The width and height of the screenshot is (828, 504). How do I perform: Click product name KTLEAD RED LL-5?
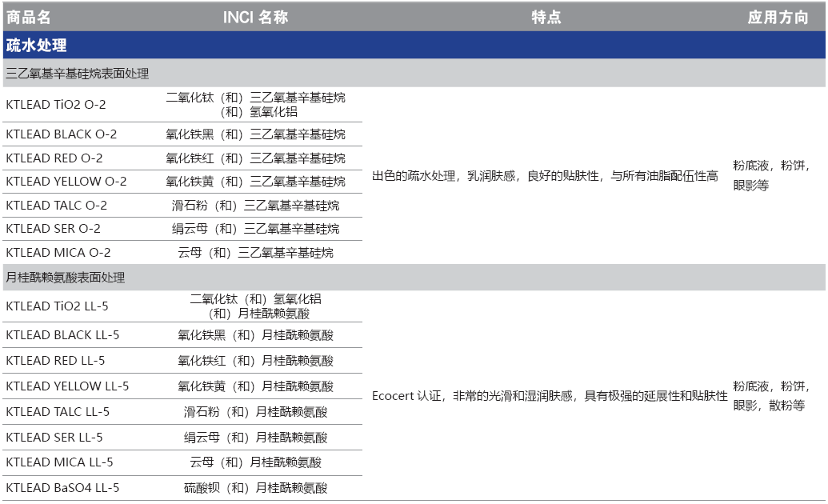tap(55, 360)
